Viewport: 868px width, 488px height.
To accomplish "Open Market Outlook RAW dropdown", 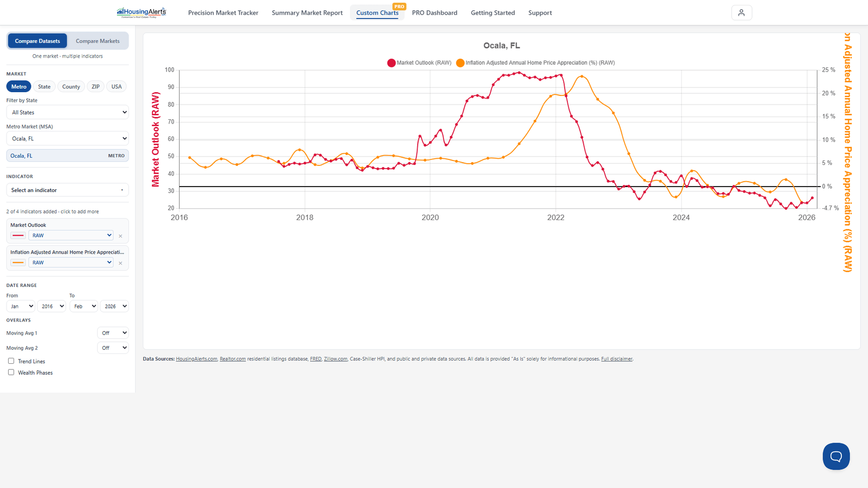I will [71, 235].
